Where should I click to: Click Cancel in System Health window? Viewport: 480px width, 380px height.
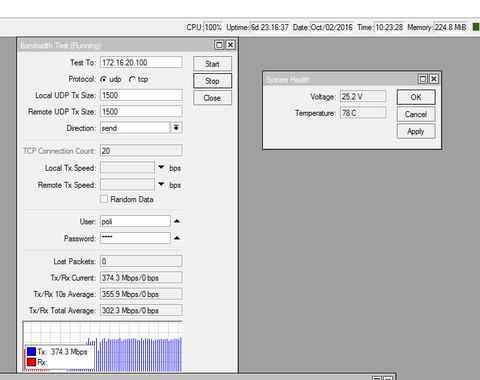pos(416,114)
